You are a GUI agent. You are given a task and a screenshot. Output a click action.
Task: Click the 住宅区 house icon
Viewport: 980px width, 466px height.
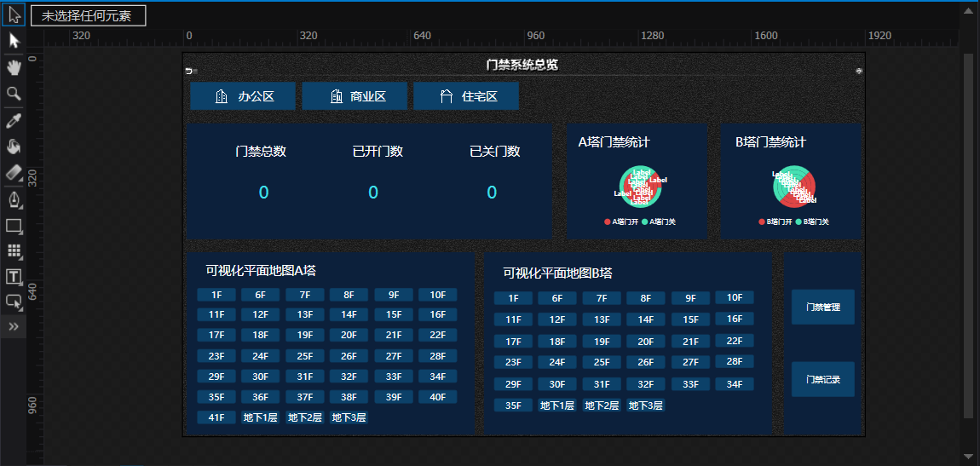[447, 96]
